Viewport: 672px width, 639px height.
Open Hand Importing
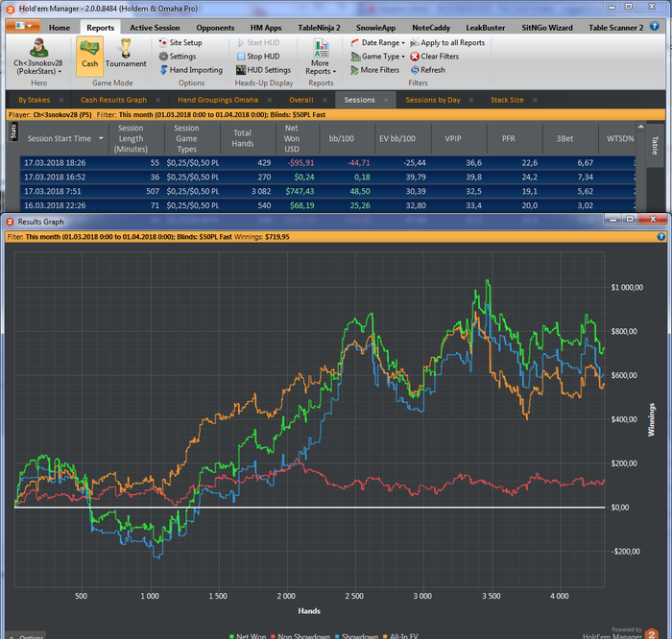click(x=191, y=70)
